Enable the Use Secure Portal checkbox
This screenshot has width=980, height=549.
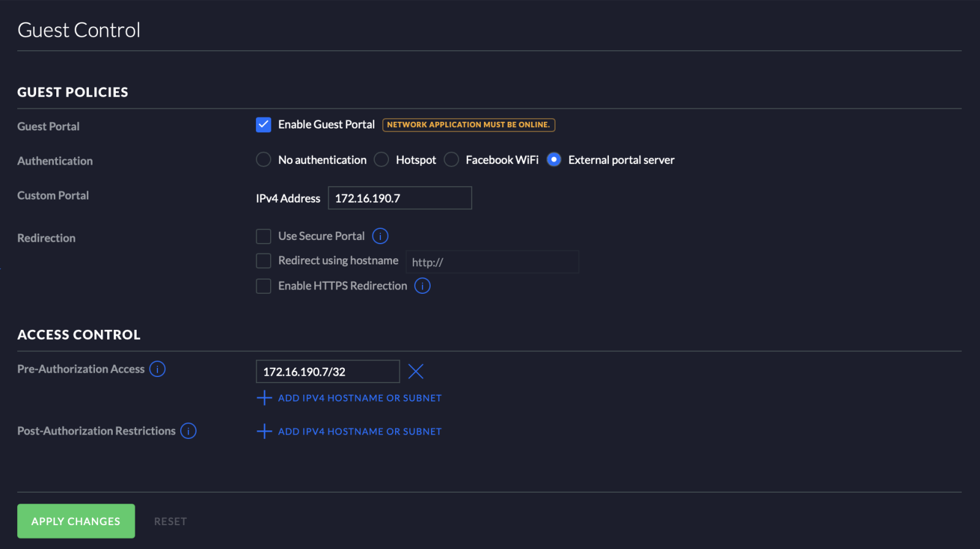(x=263, y=236)
